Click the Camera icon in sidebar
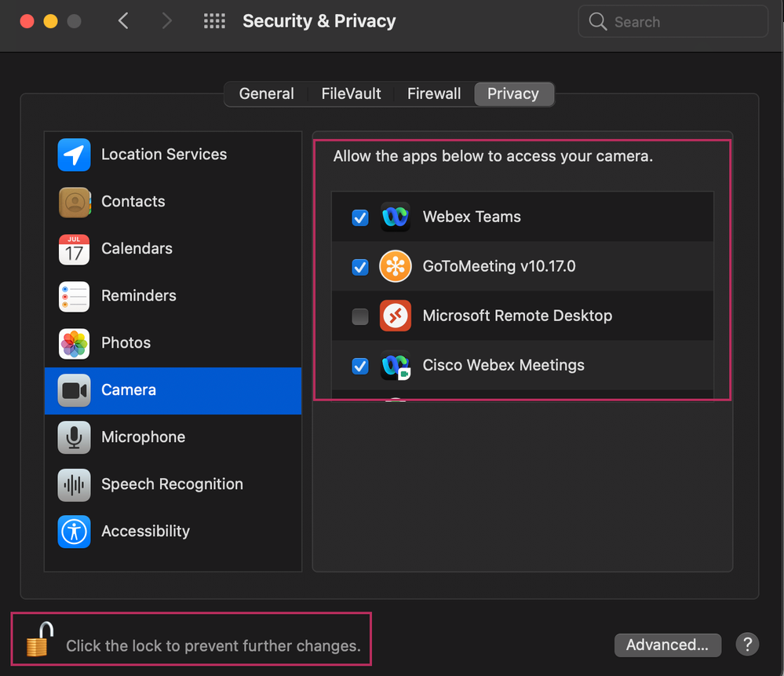This screenshot has width=784, height=676. point(74,390)
